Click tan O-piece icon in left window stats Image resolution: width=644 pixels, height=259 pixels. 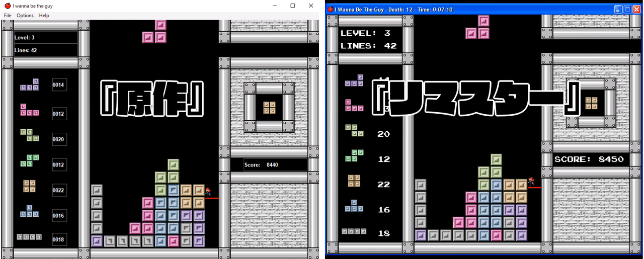click(29, 186)
